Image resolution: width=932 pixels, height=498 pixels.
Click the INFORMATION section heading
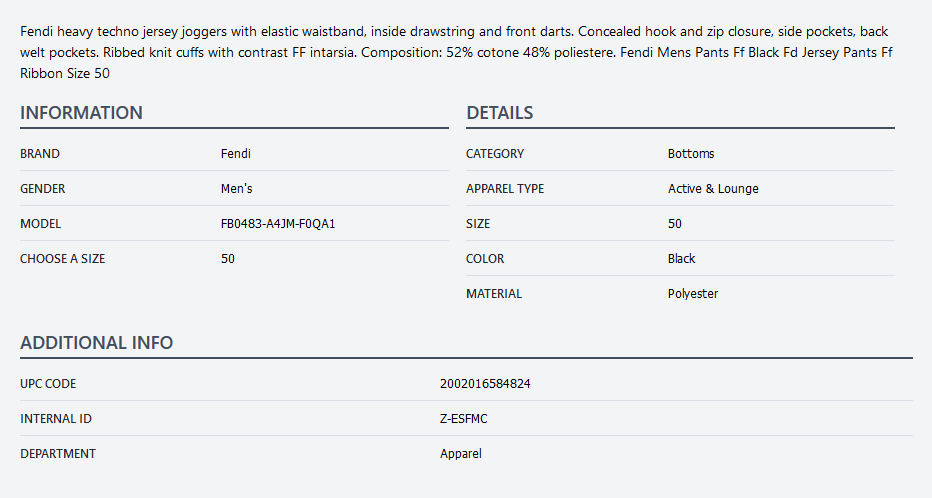(81, 113)
